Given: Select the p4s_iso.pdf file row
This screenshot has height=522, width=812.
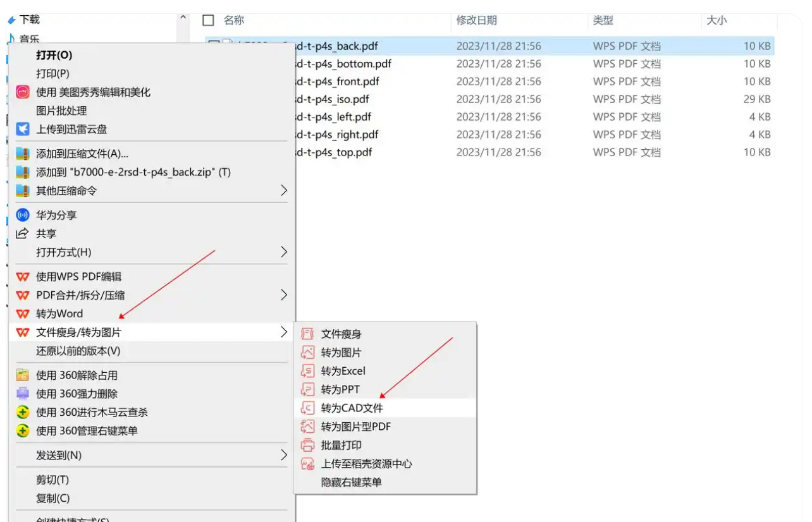Looking at the screenshot, I should click(489, 99).
